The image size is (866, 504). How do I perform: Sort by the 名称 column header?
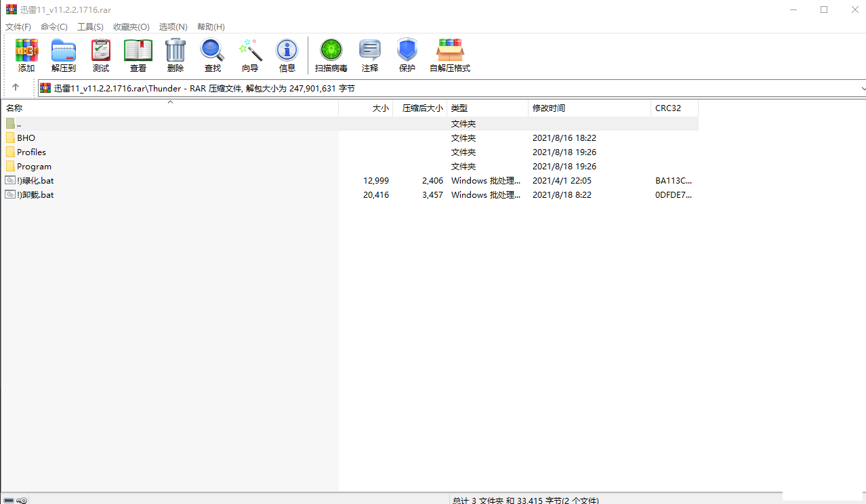[169, 108]
